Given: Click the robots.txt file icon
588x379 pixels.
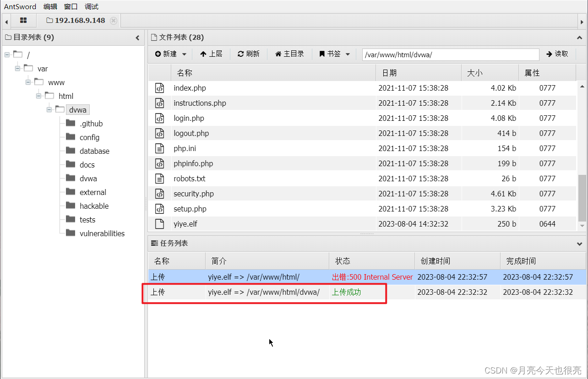Looking at the screenshot, I should click(159, 179).
